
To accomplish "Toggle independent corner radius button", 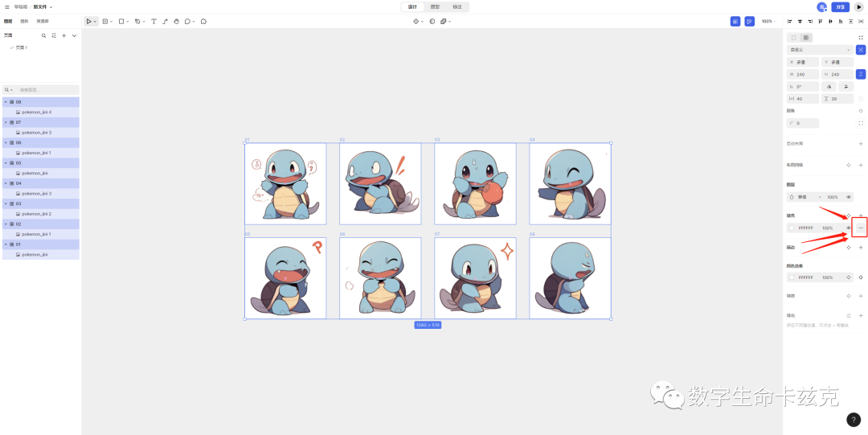I will coord(860,123).
